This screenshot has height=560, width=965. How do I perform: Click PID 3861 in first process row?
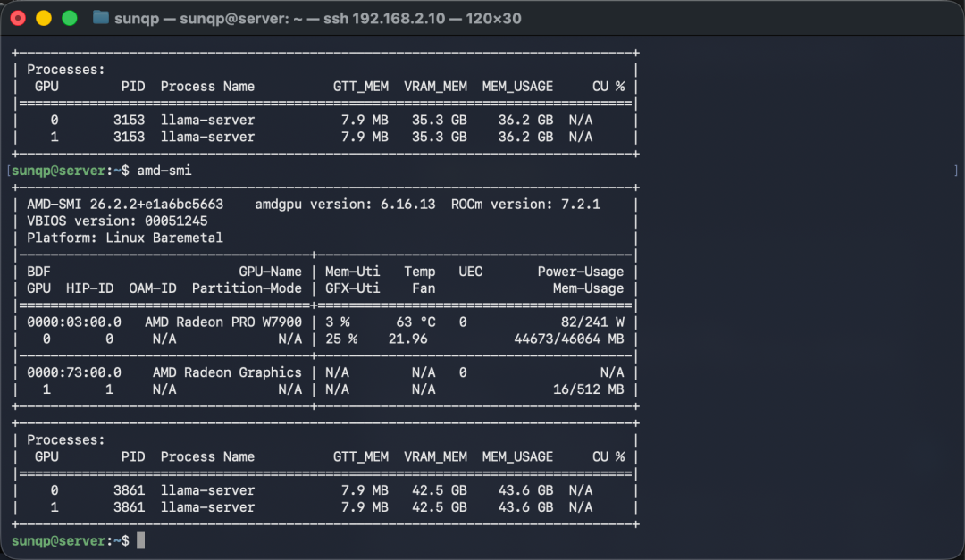tap(130, 490)
